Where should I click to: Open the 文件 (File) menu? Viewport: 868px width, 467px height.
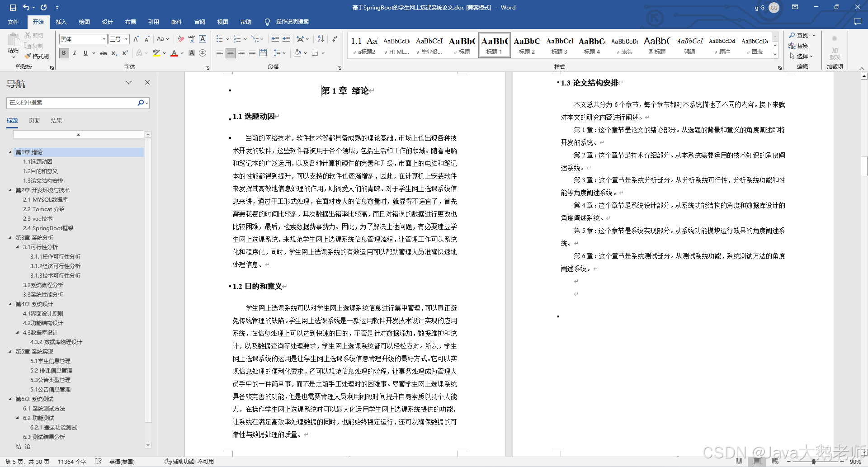13,22
